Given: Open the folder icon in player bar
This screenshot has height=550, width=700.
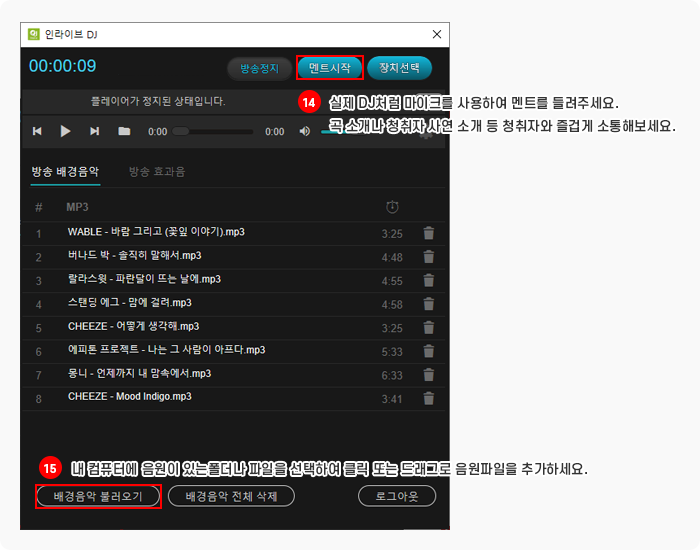Looking at the screenshot, I should (x=124, y=131).
